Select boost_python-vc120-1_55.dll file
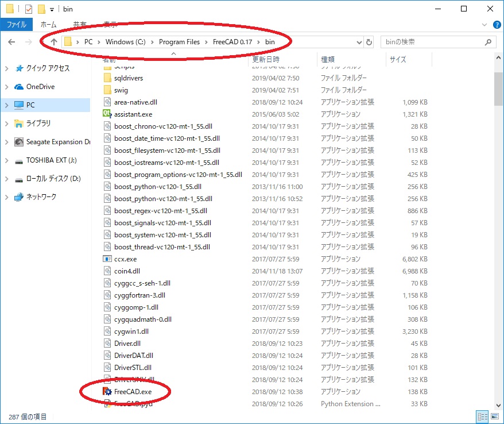This screenshot has height=424, width=504. pyautogui.click(x=158, y=187)
